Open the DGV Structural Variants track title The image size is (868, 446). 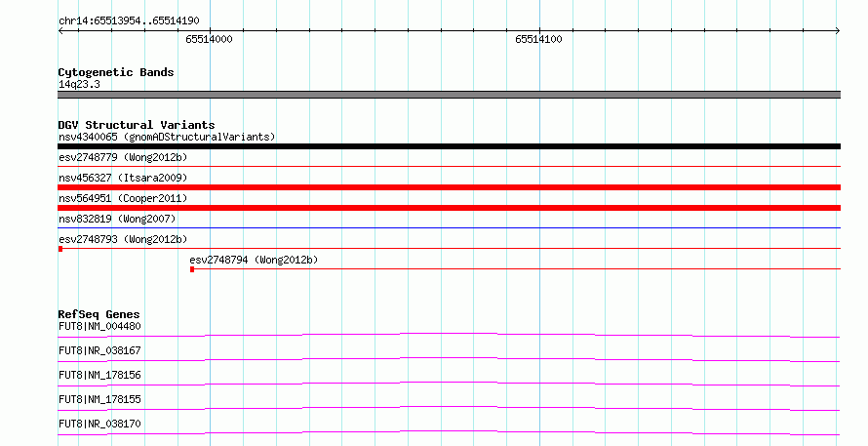[x=137, y=125]
